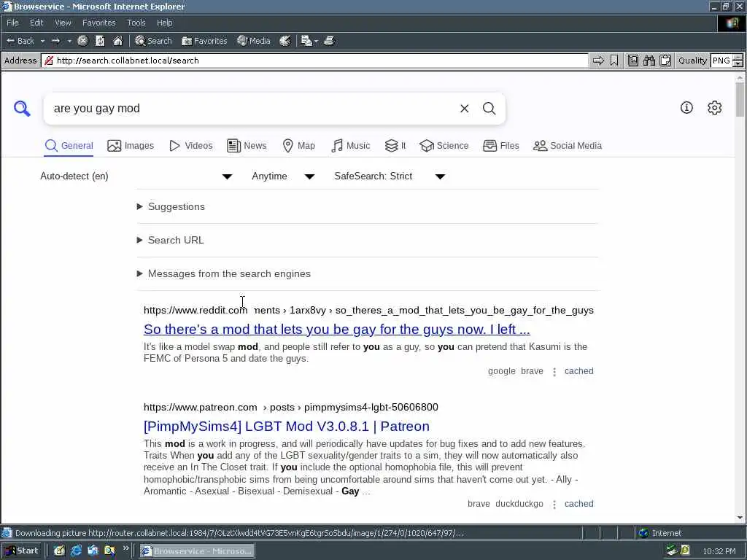The image size is (747, 560).
Task: Click the History icon in the toolbar
Action: (x=285, y=41)
